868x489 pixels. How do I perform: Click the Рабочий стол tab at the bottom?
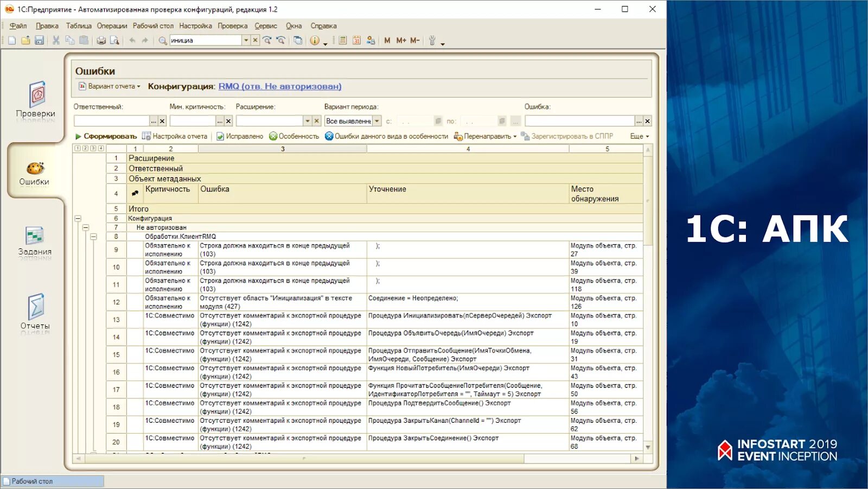click(53, 481)
